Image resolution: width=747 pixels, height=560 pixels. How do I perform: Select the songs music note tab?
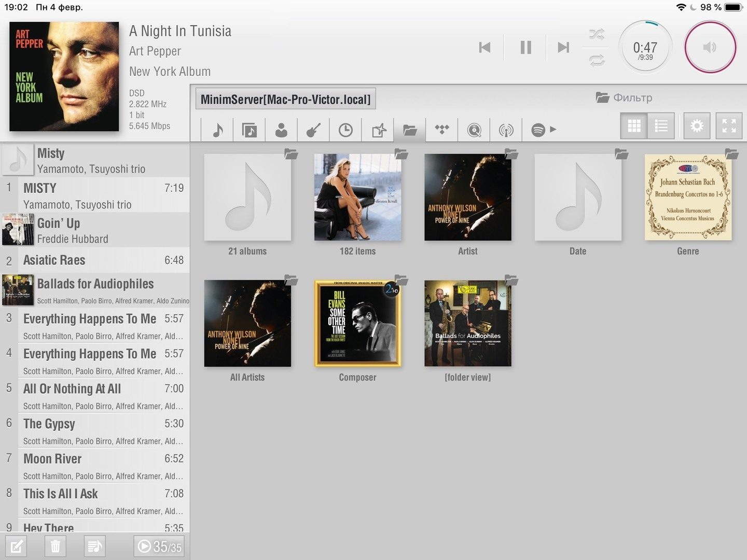point(218,130)
